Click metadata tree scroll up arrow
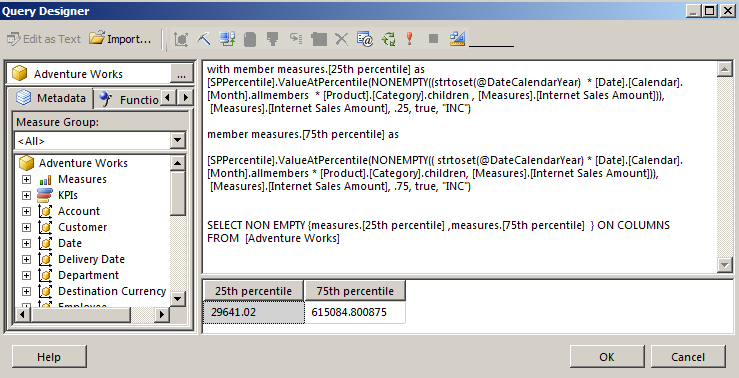Screen dimensions: 739x378 click(178, 164)
